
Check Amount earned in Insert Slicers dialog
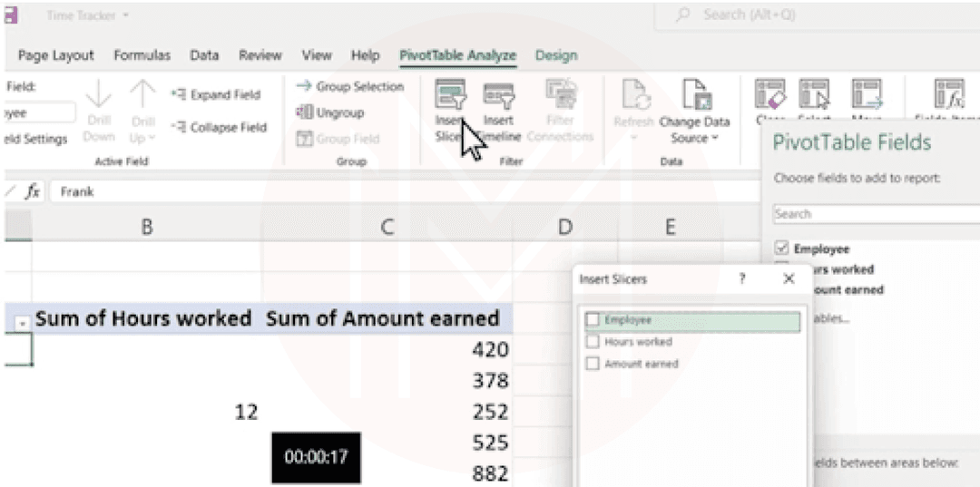[x=593, y=364]
